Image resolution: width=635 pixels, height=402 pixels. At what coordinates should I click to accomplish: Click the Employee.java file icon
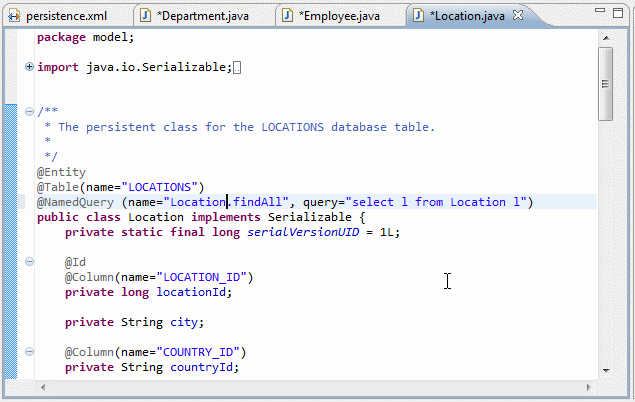[288, 16]
